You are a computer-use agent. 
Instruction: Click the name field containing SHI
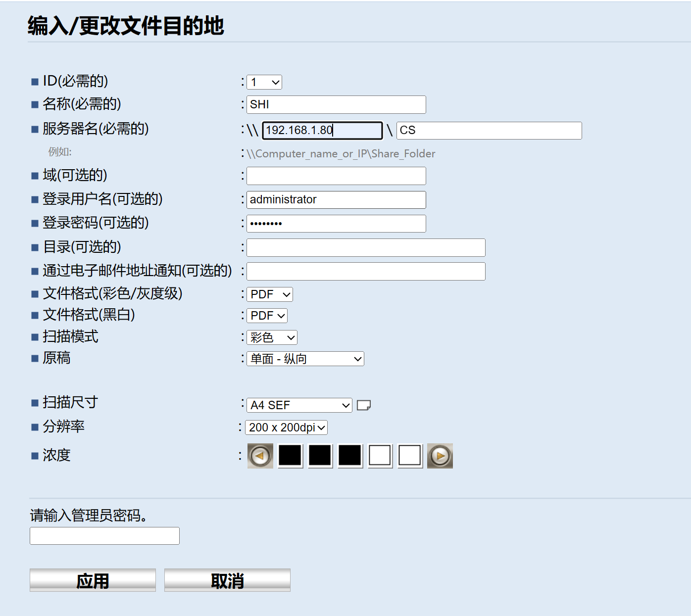tap(336, 104)
